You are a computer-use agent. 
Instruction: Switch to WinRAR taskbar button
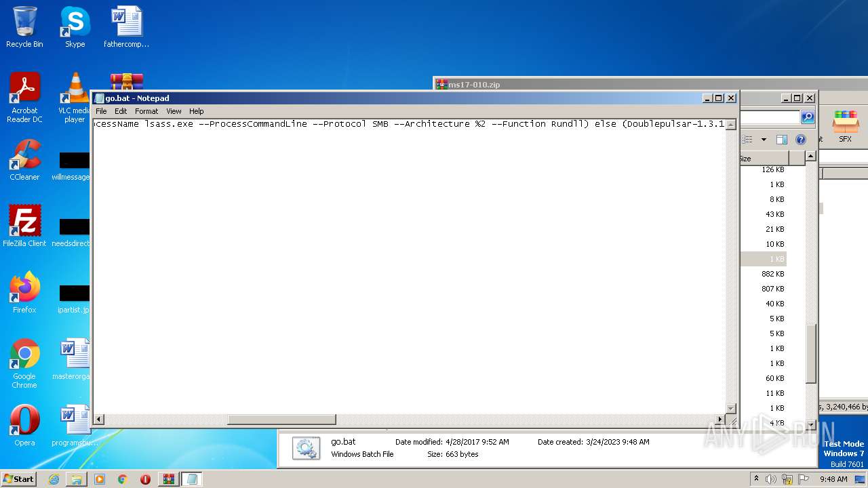coord(169,479)
